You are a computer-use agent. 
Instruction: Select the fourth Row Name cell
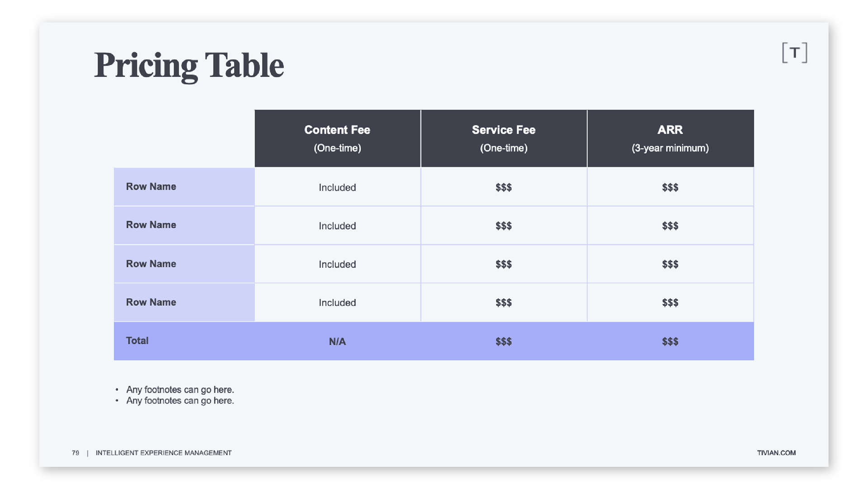(x=184, y=302)
